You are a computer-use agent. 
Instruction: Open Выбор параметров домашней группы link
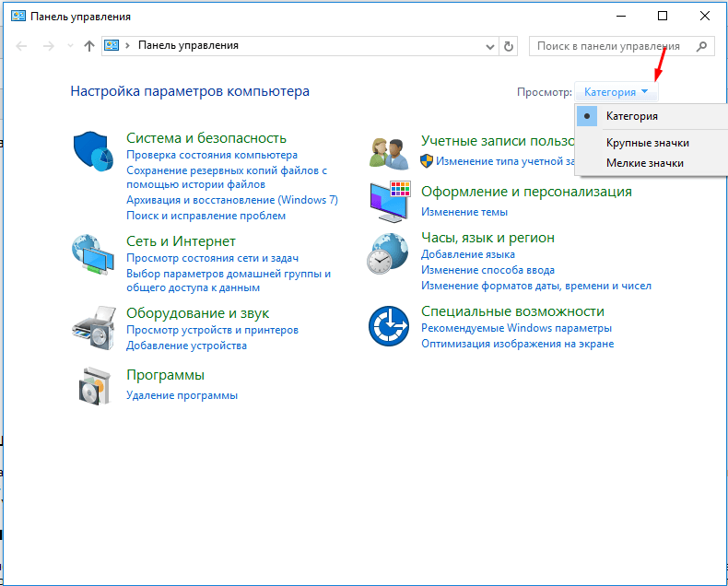pos(229,280)
